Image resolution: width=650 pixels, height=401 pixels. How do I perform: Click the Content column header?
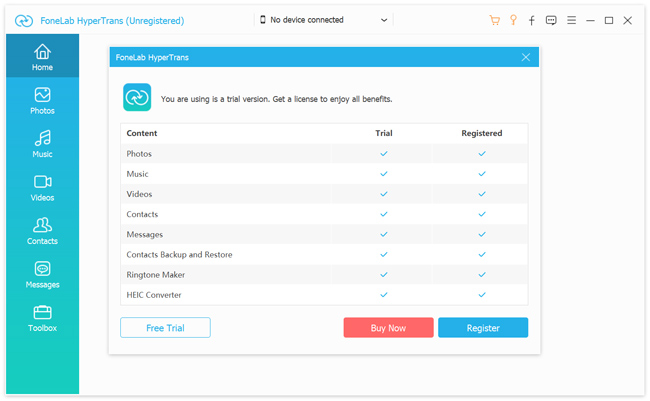142,133
